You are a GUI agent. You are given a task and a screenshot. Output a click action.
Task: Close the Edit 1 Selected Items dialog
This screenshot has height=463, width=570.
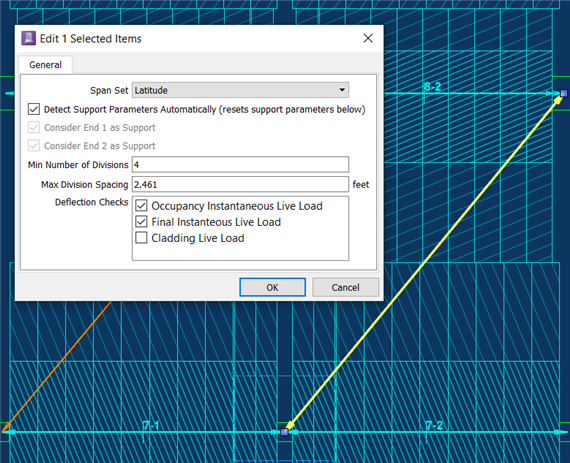(x=368, y=38)
